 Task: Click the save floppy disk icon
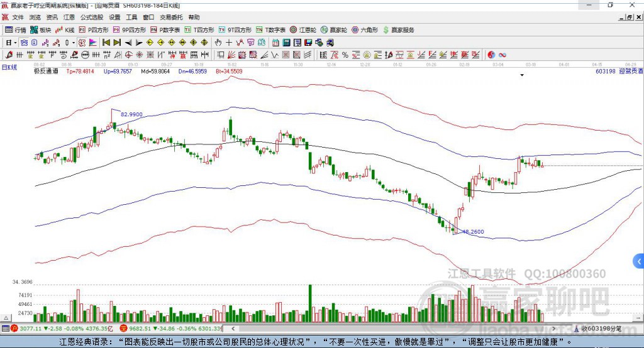click(308, 43)
